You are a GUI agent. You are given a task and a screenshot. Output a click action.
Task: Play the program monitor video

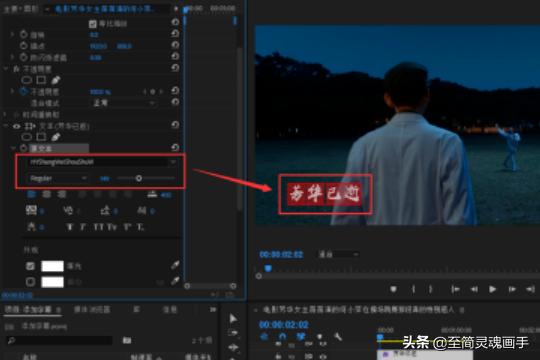492,289
